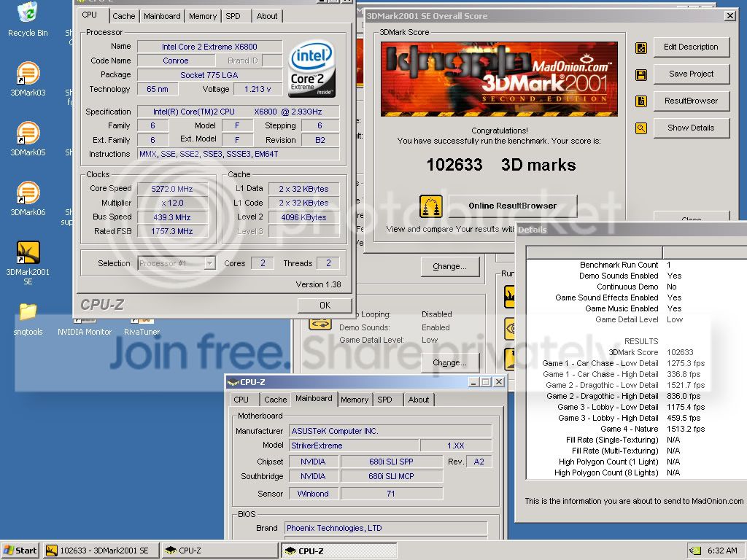Click the Bus Speed 439.3 MHz value
747x560 pixels.
[172, 217]
